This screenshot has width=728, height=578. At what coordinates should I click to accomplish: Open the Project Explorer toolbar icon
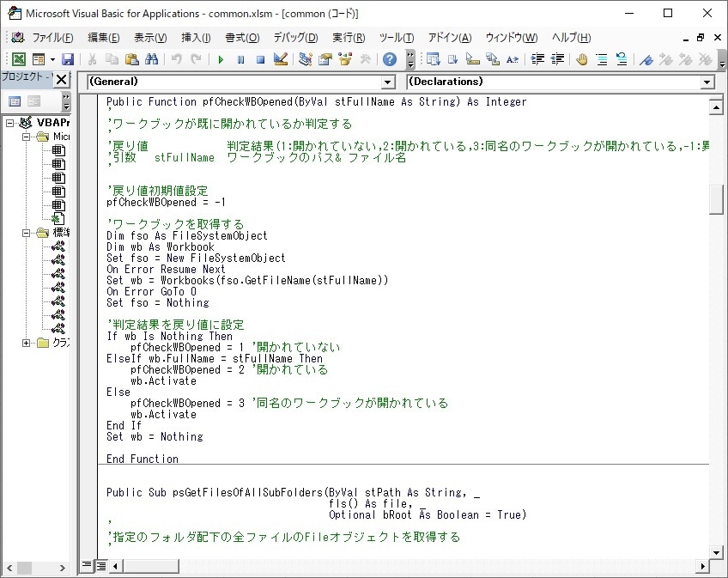click(306, 59)
